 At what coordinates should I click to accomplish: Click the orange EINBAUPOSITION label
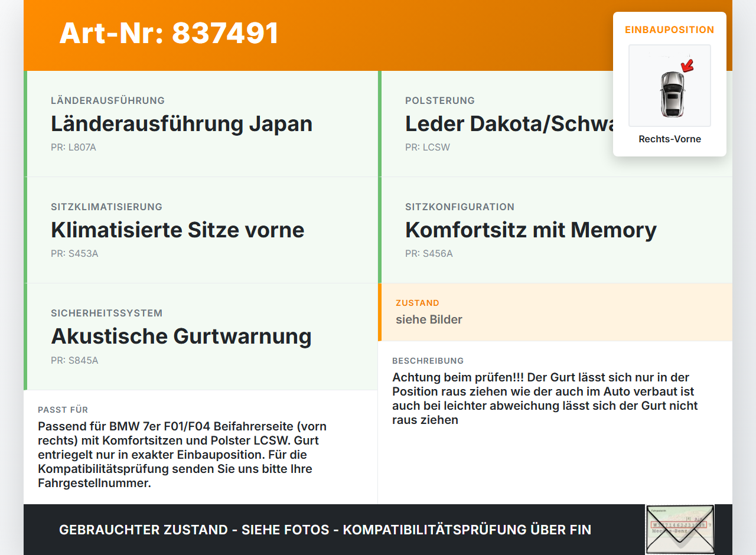pos(670,30)
